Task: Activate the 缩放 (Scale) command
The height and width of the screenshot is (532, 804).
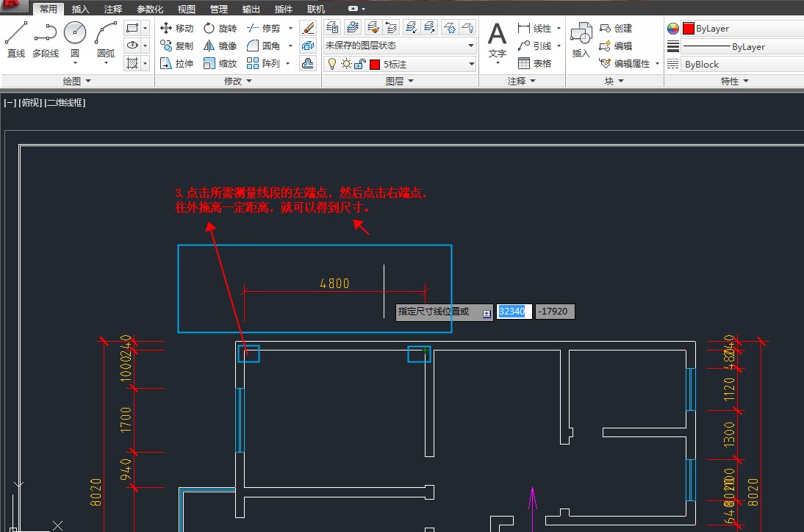Action: click(x=220, y=63)
